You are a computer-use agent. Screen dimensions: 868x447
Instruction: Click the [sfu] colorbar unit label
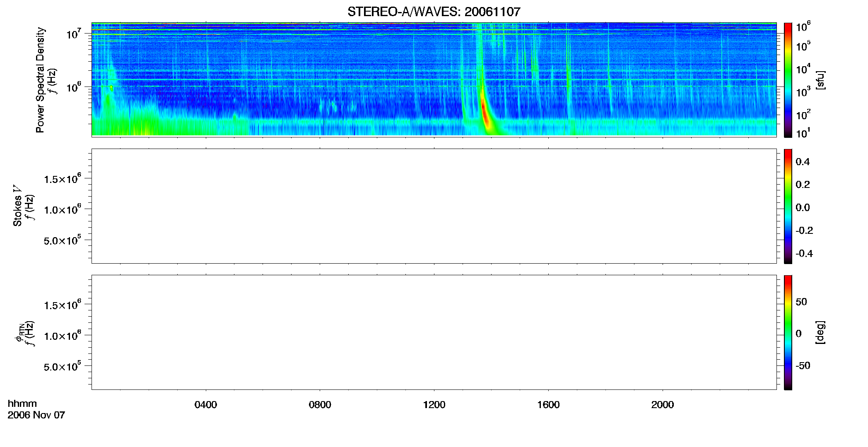click(820, 80)
